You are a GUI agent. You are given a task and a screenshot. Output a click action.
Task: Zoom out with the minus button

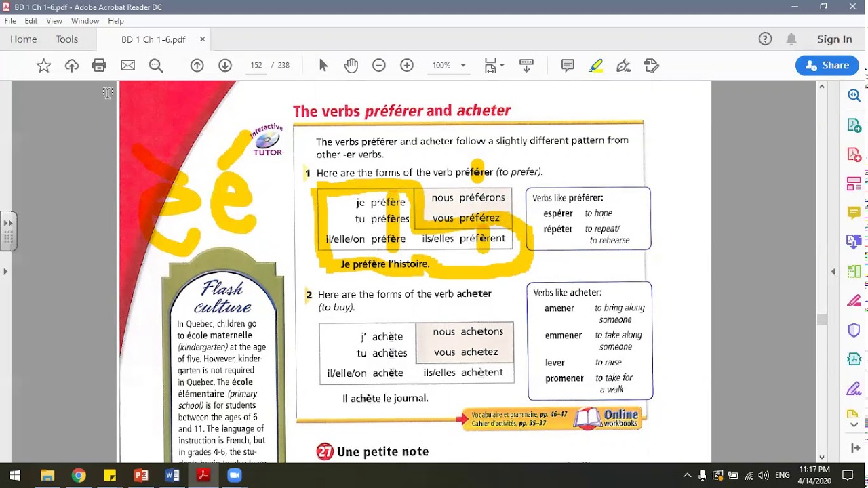pos(379,66)
